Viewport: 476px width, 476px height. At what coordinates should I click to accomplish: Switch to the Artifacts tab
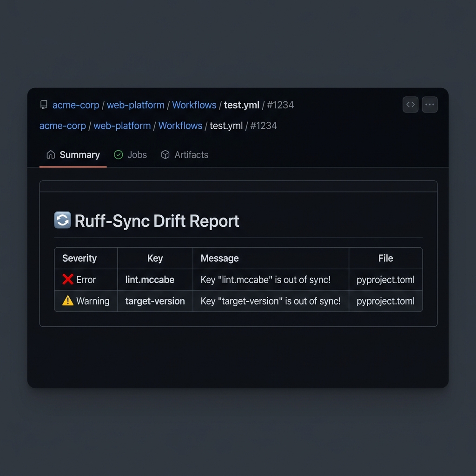pyautogui.click(x=191, y=155)
